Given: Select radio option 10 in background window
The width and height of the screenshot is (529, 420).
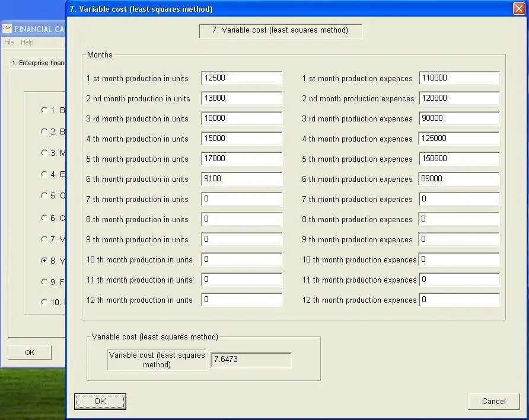Looking at the screenshot, I should click(44, 302).
